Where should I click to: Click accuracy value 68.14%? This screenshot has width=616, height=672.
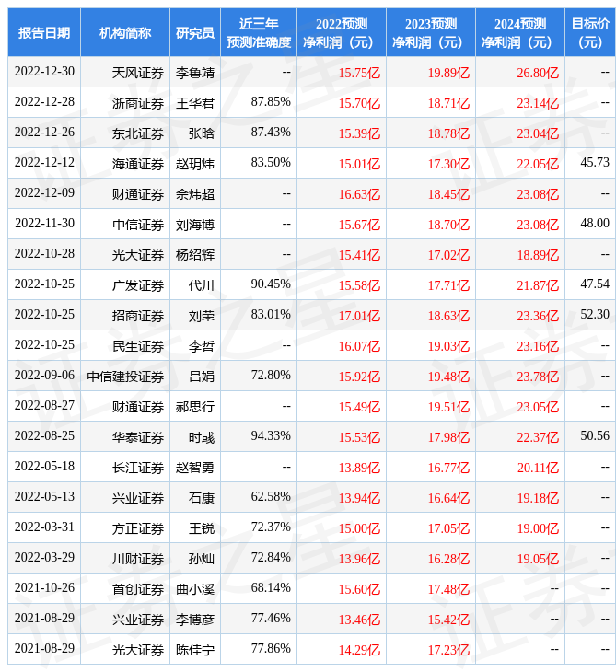[x=271, y=587]
